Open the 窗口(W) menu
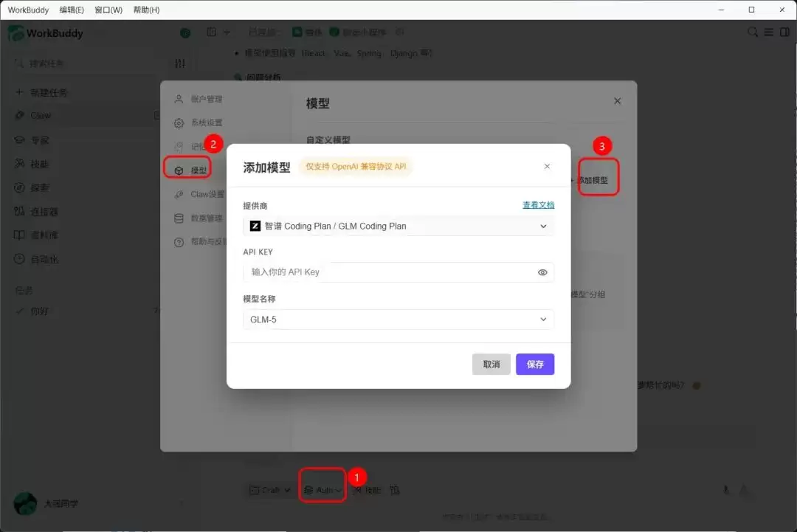 click(108, 10)
